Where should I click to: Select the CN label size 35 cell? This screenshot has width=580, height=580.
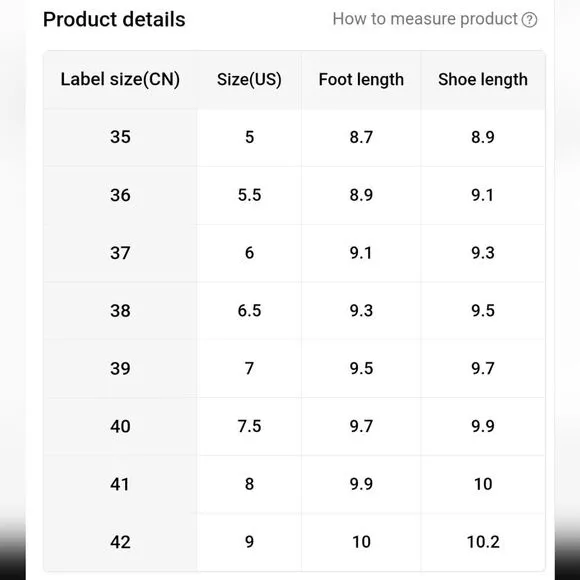tap(120, 137)
